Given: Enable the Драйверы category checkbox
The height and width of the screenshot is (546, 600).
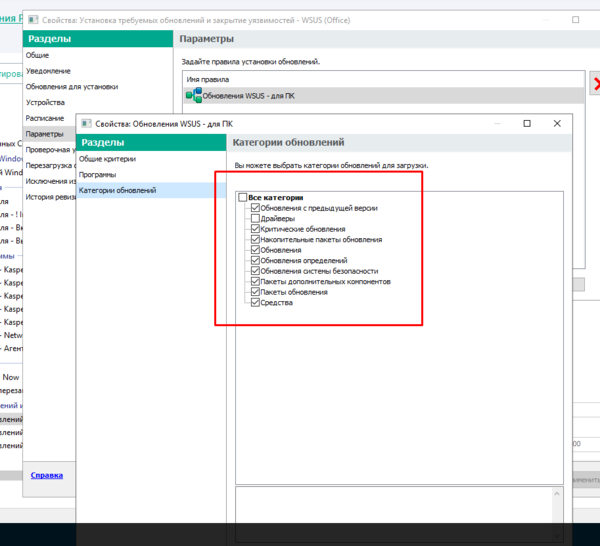Looking at the screenshot, I should point(255,218).
